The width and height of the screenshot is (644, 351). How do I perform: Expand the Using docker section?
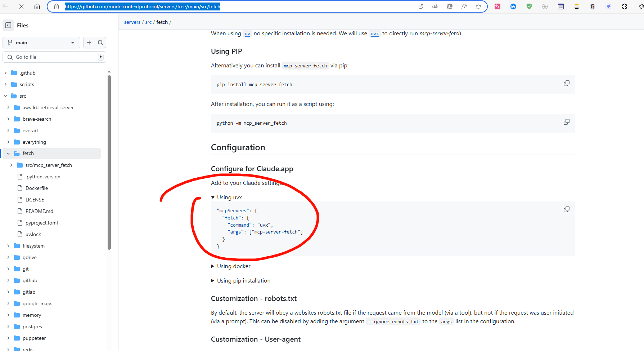pos(212,266)
